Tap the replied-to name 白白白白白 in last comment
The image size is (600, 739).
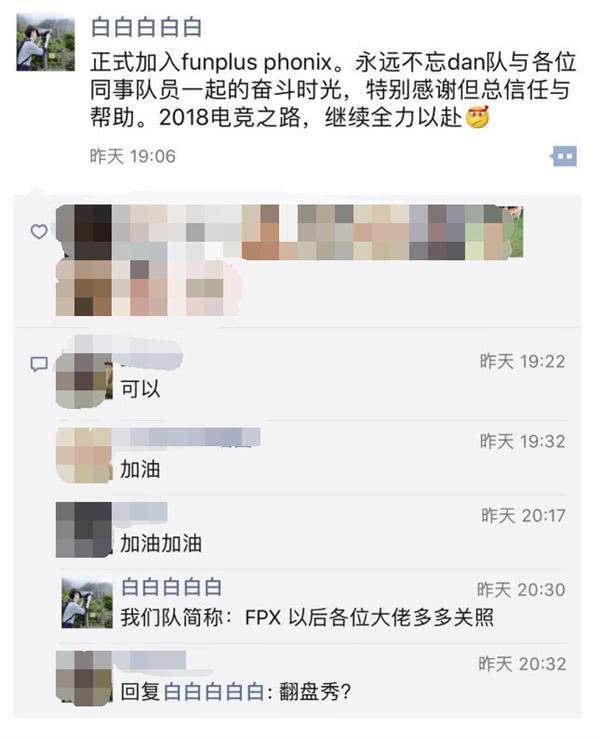pyautogui.click(x=214, y=692)
